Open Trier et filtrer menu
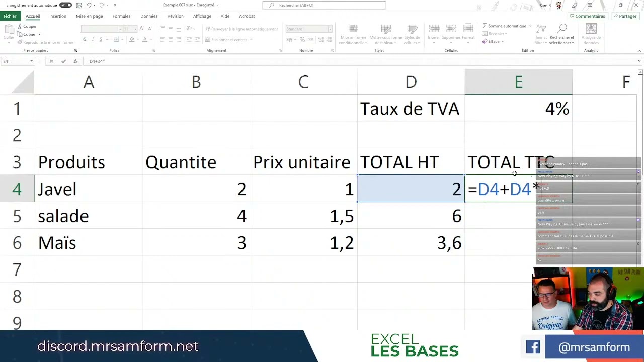Image resolution: width=644 pixels, height=362 pixels. click(541, 34)
